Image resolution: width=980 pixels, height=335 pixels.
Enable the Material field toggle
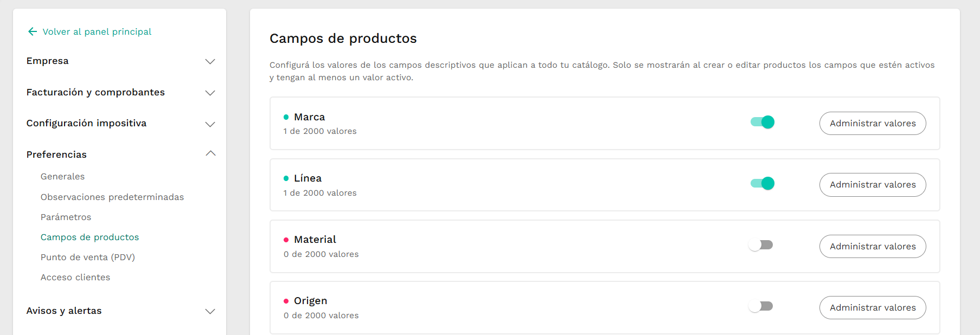click(760, 245)
